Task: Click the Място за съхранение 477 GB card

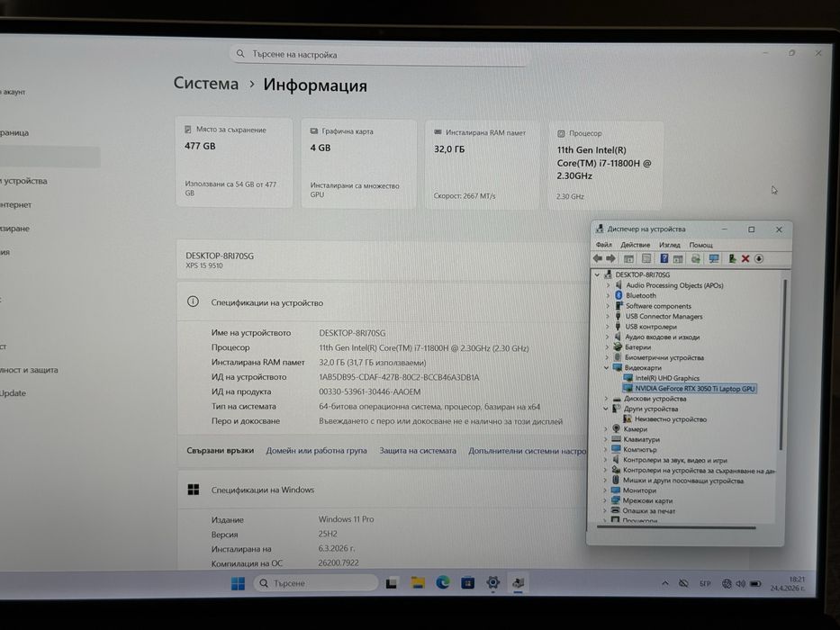Action: pyautogui.click(x=234, y=162)
